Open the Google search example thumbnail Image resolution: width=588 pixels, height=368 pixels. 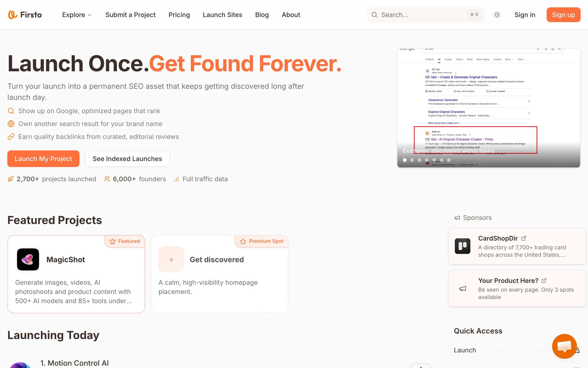coord(489,108)
